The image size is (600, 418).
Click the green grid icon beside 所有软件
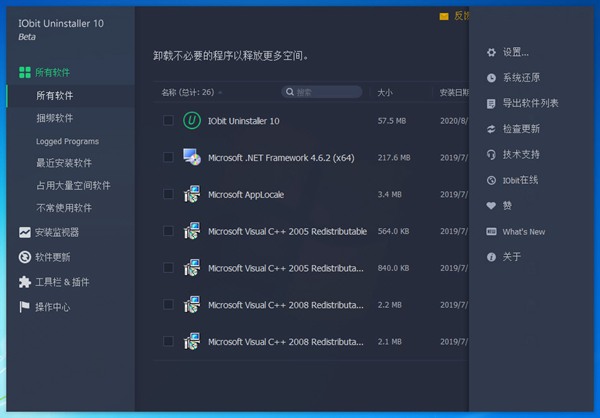(x=25, y=72)
